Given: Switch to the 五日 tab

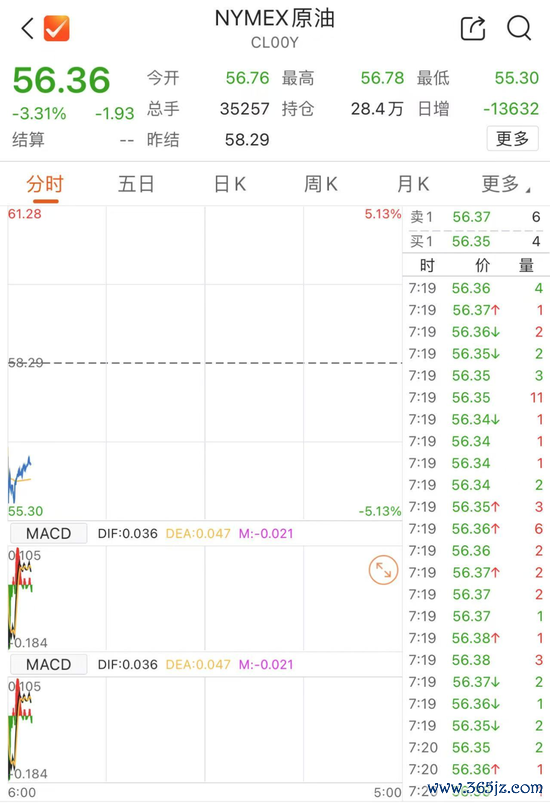Looking at the screenshot, I should pos(136,184).
